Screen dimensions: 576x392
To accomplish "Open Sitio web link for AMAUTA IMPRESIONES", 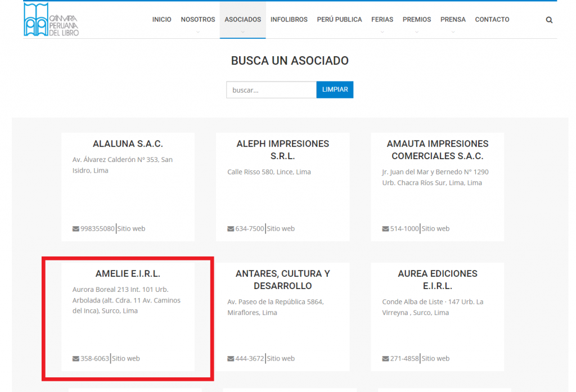I will click(x=435, y=228).
